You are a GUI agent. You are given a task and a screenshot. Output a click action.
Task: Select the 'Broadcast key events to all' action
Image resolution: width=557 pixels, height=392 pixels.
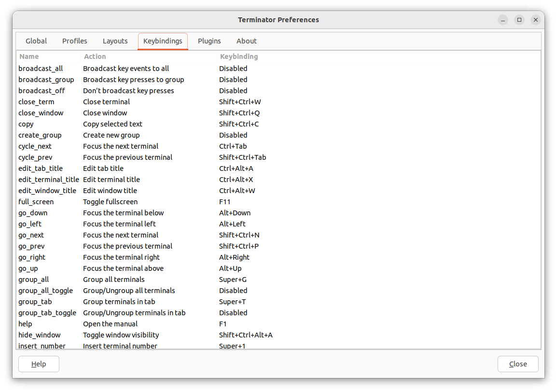point(126,69)
